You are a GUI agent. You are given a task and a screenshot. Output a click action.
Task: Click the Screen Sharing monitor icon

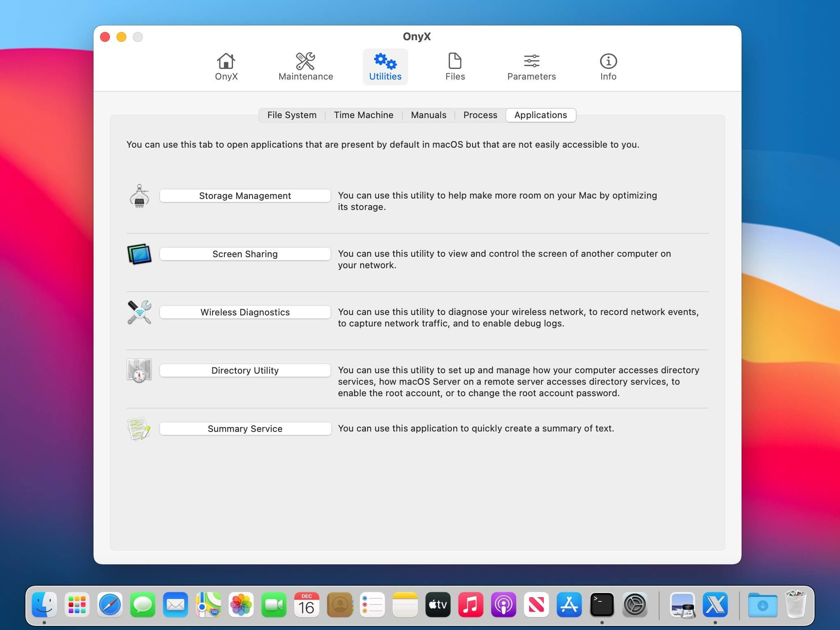click(139, 254)
